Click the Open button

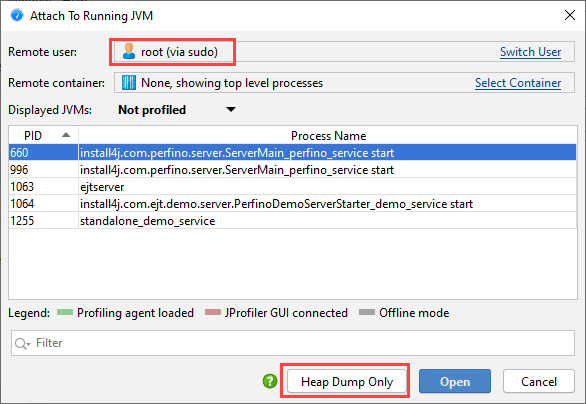pos(455,381)
